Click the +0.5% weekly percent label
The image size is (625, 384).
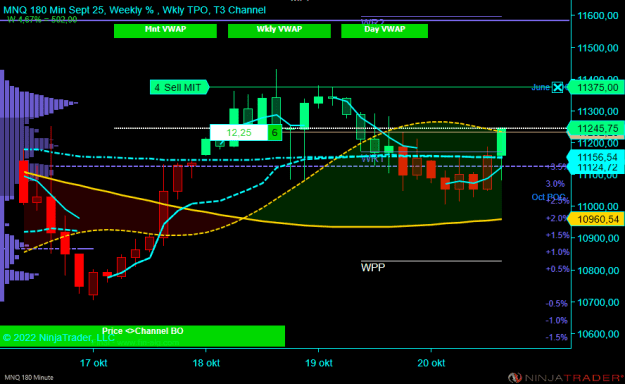pos(557,269)
